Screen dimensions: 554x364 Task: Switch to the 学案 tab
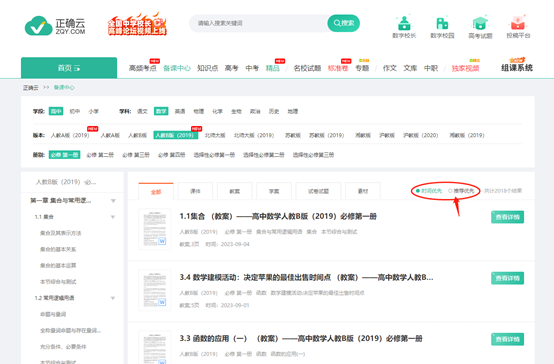click(x=274, y=191)
